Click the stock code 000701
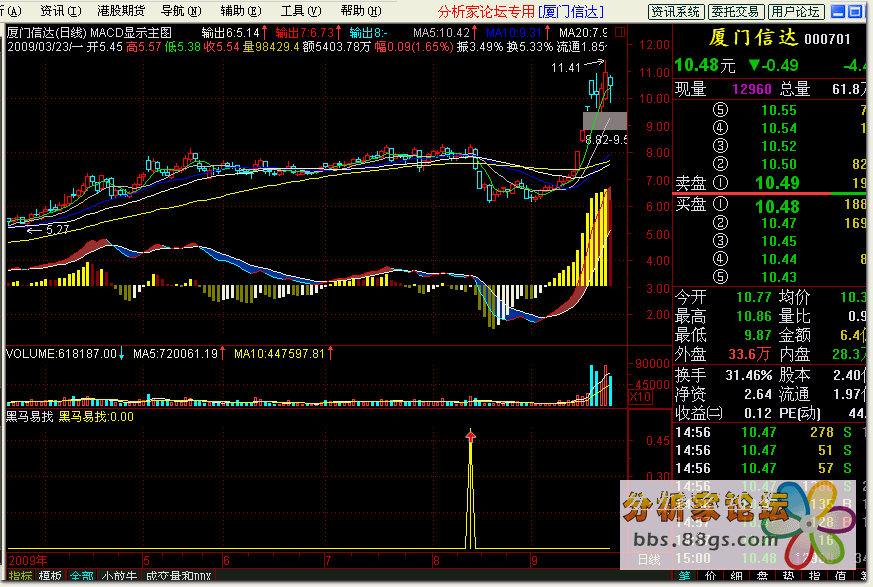Viewport: 873px width, 587px height. 827,38
